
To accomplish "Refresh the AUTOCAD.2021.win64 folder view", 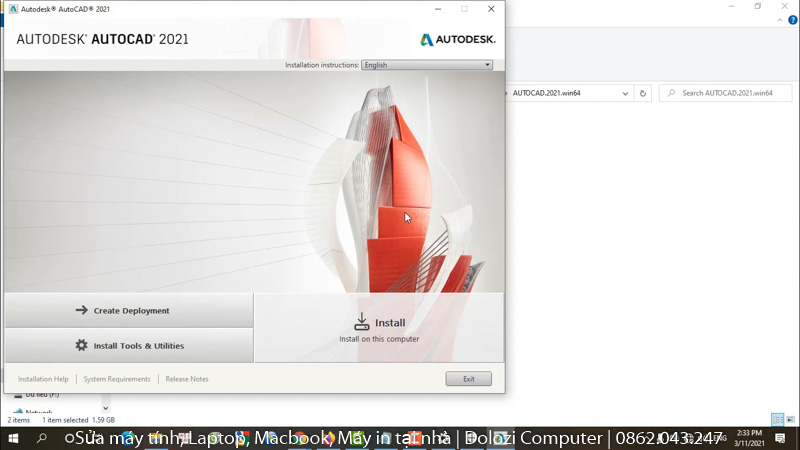I will [643, 93].
